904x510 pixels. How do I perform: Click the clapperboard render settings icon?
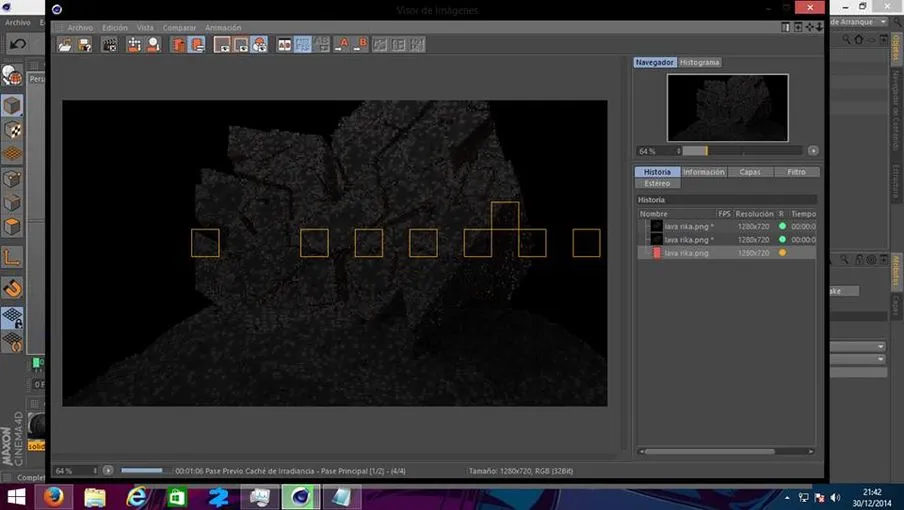(110, 45)
